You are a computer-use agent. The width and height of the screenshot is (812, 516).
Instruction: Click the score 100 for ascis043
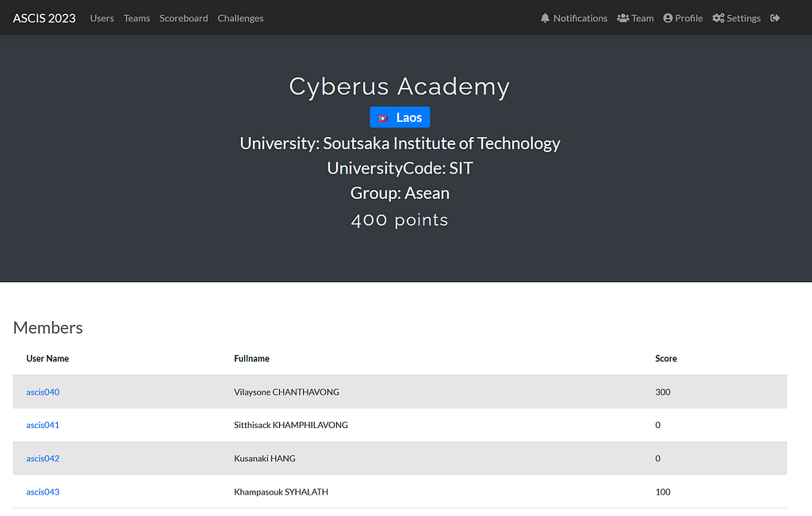coord(663,491)
